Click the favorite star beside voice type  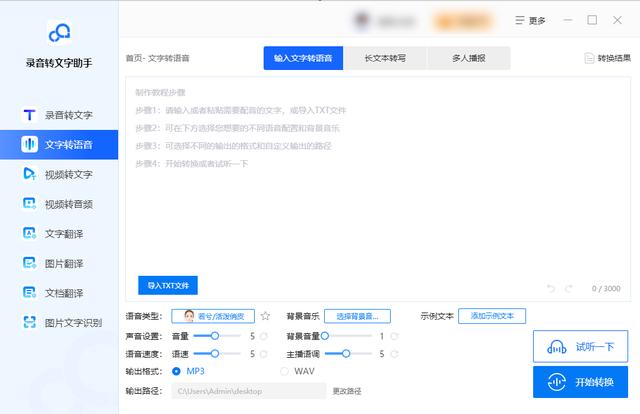tap(265, 316)
